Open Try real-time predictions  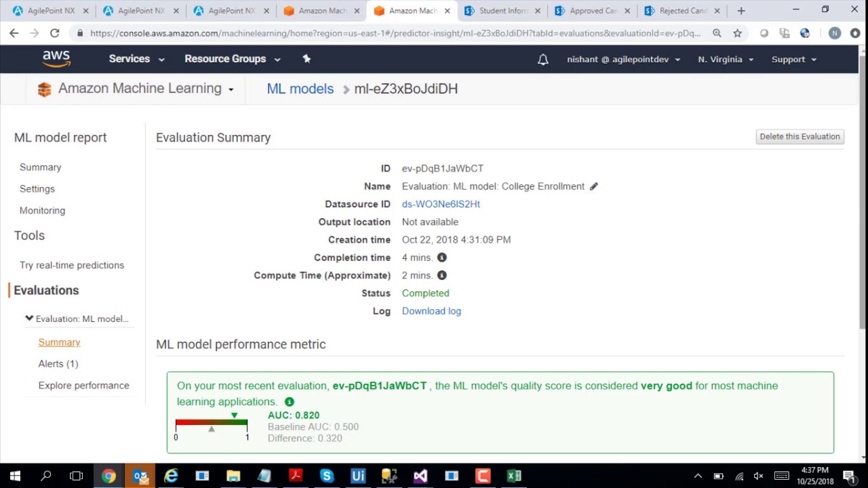point(72,265)
